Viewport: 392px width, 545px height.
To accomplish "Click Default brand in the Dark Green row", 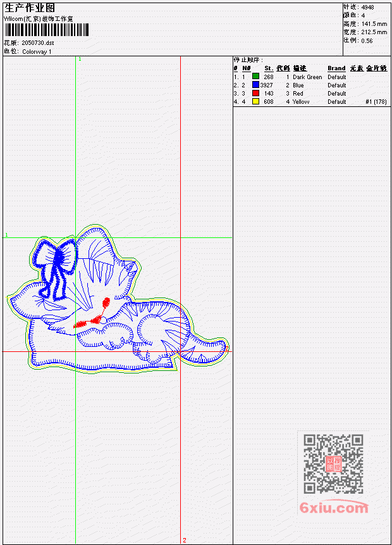I will [337, 77].
